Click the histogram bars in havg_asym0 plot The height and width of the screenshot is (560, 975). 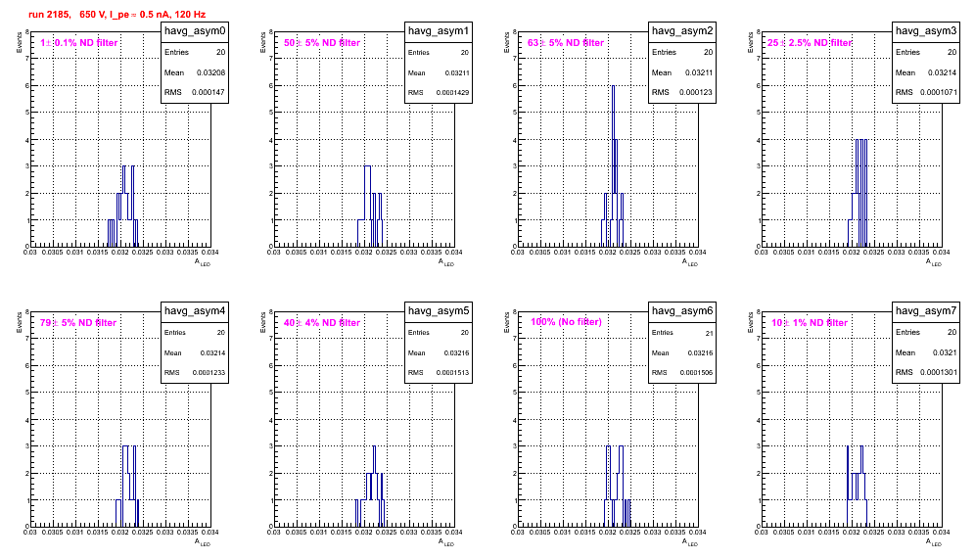[122, 209]
